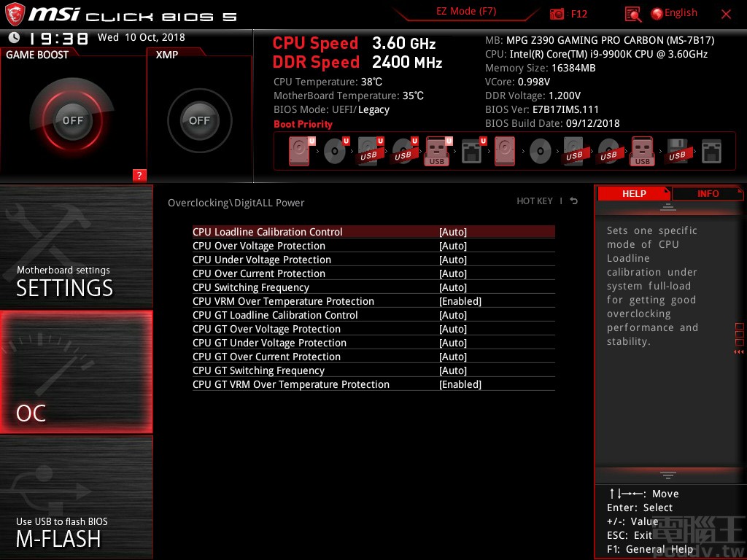Toggle the GAME BOOST knob on
The width and height of the screenshot is (747, 560).
click(72, 120)
